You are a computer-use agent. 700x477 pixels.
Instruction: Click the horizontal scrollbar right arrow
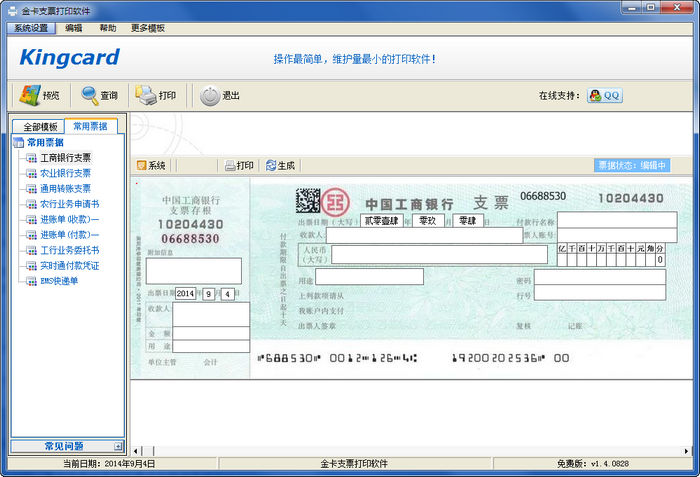(687, 451)
